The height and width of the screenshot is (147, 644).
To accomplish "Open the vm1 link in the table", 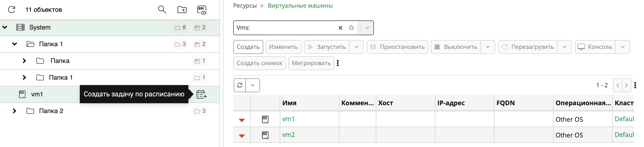I will pos(288,119).
